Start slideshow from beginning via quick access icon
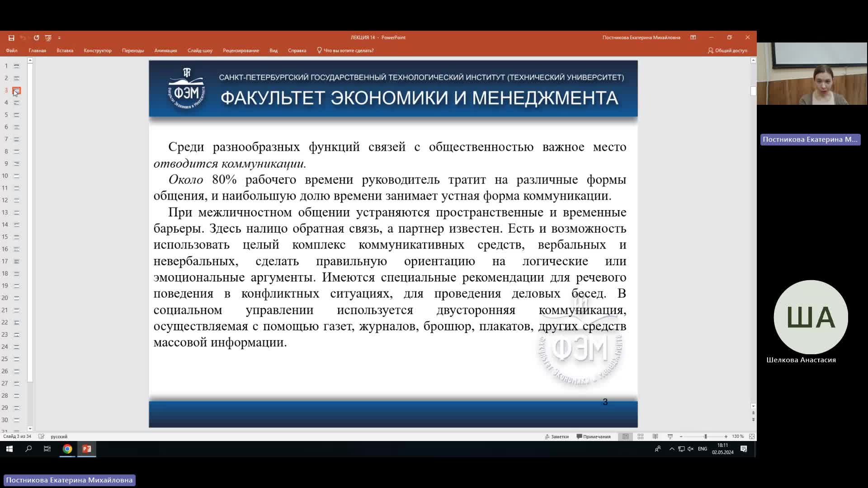The width and height of the screenshot is (868, 488). [48, 38]
